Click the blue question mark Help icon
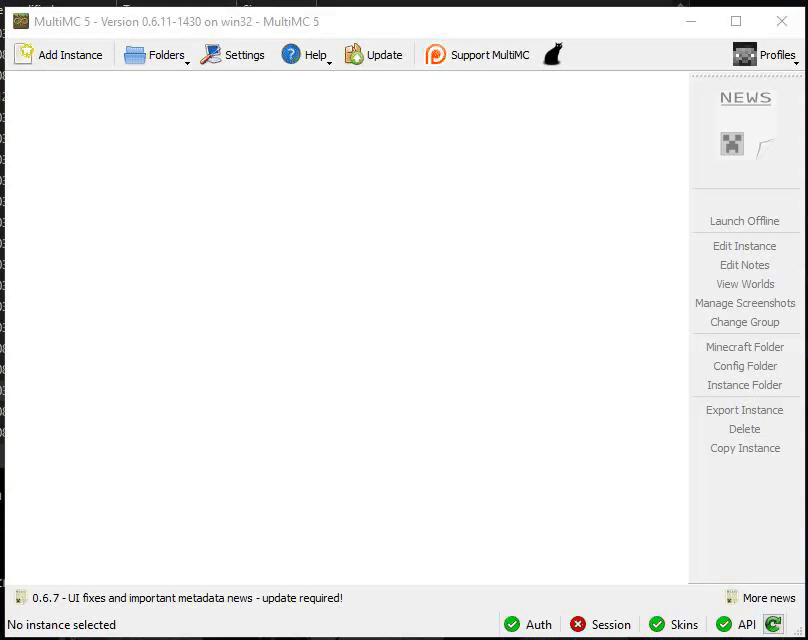Viewport: 808px width, 640px height. (x=291, y=54)
